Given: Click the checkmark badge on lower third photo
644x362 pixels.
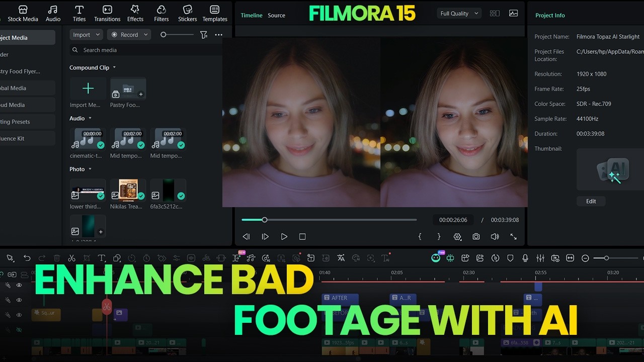Looking at the screenshot, I should (101, 196).
